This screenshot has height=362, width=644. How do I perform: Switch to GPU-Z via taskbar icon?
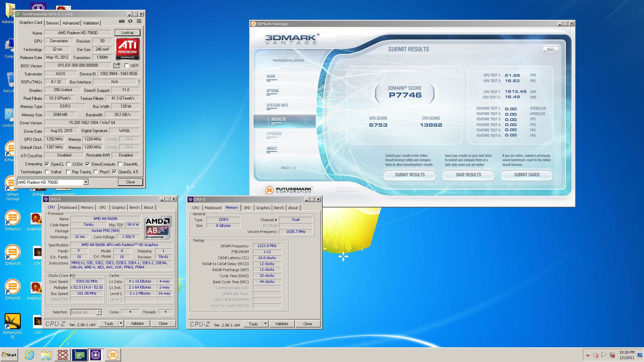[x=79, y=355]
